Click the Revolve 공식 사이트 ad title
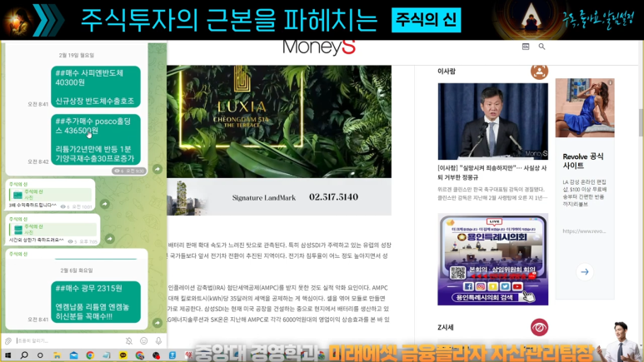644x362 pixels. [x=583, y=161]
